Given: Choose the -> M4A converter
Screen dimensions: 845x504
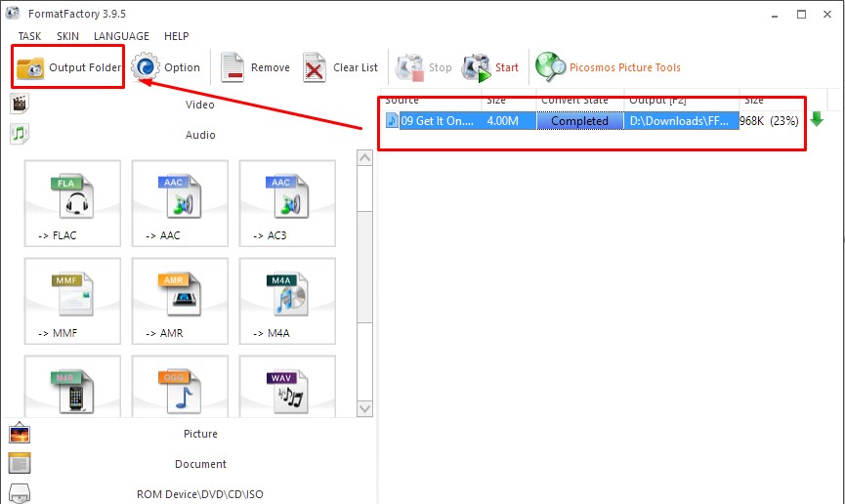Looking at the screenshot, I should point(288,301).
